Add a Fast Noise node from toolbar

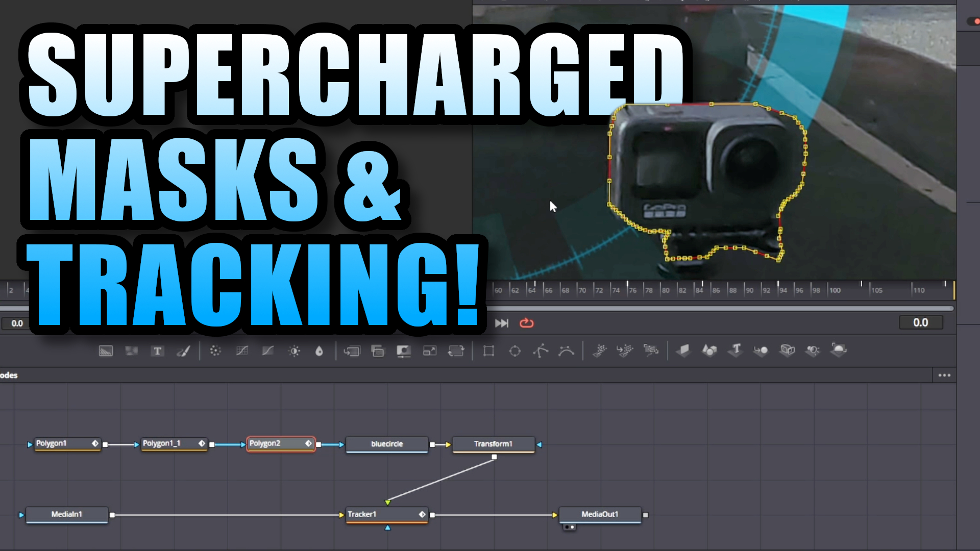[x=132, y=351]
